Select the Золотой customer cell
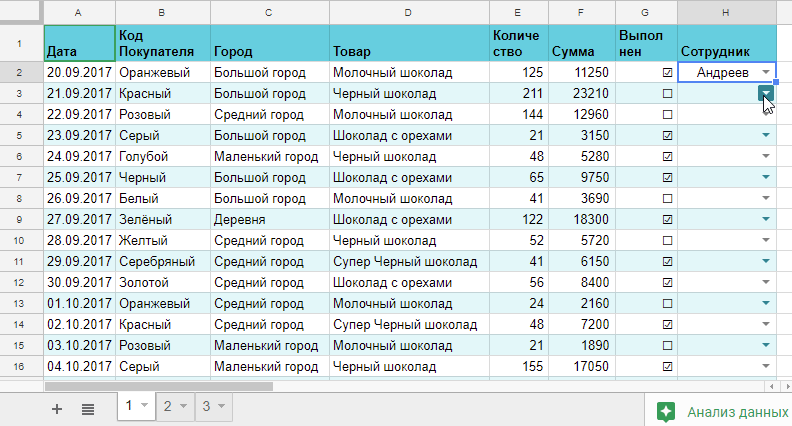This screenshot has height=426, width=792. click(x=163, y=282)
